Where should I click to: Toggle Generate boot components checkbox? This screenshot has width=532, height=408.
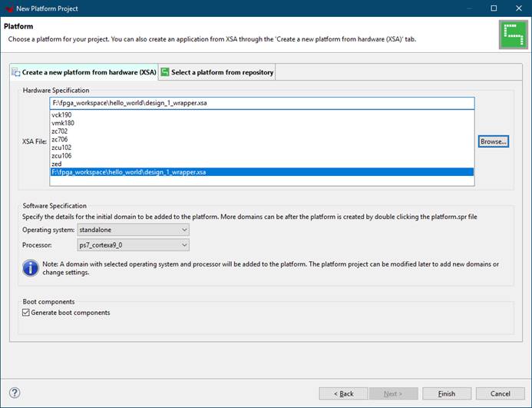27,313
